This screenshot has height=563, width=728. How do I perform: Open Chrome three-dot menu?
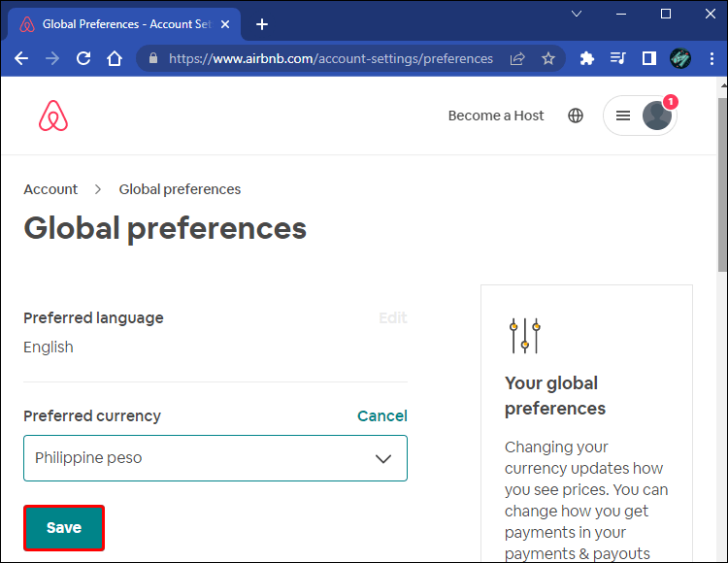tap(709, 58)
